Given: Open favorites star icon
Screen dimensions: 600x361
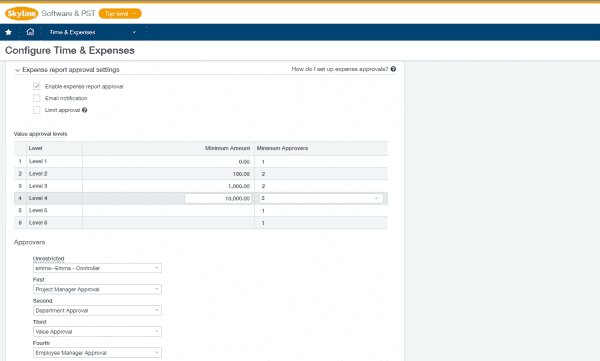Looking at the screenshot, I should click(x=8, y=32).
